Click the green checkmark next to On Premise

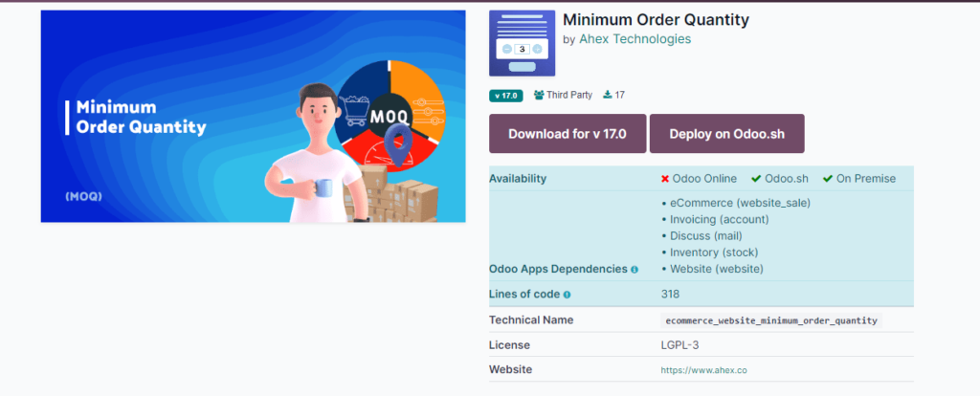coord(828,179)
